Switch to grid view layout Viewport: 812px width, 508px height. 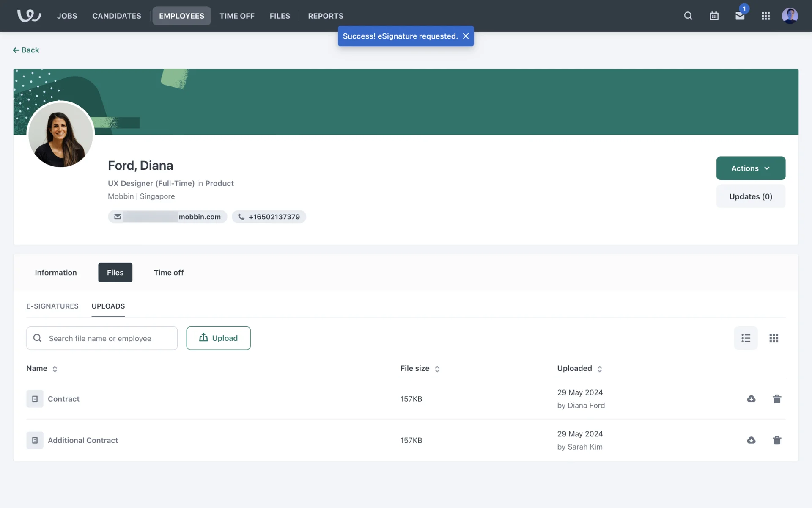tap(774, 338)
